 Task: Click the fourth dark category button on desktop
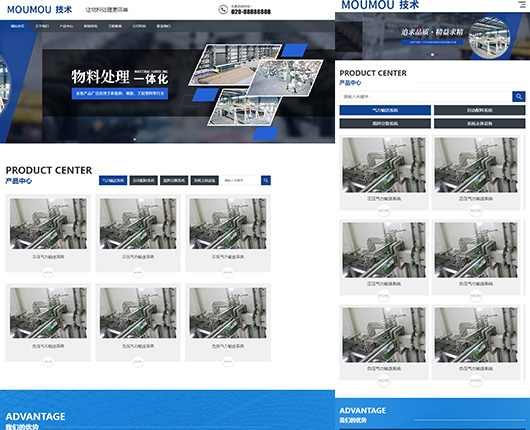pos(204,181)
